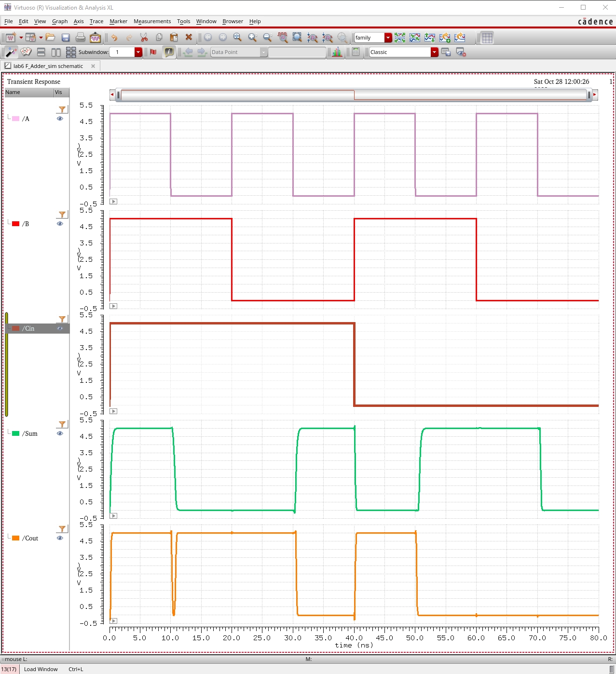This screenshot has height=674, width=616.
Task: Open the Subwindow number dropdown
Action: (138, 52)
